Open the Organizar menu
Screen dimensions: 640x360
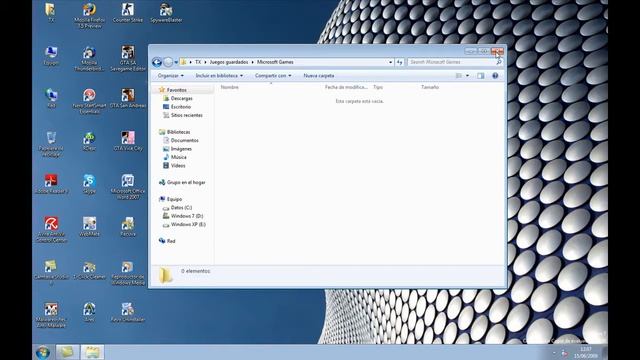[x=171, y=76]
